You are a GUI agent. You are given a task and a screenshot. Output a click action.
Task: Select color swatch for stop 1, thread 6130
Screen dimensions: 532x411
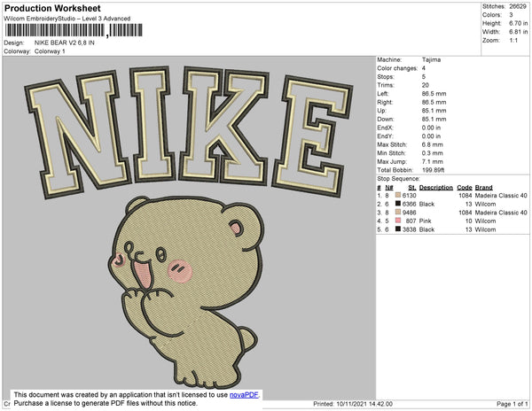point(398,195)
